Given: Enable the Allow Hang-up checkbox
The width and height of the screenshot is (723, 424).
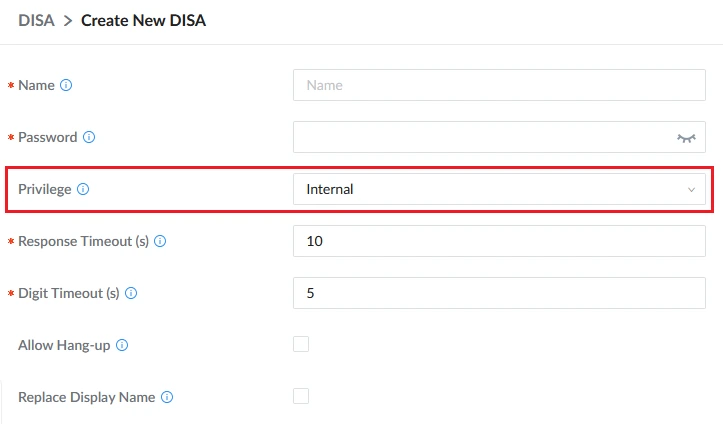Looking at the screenshot, I should tap(301, 344).
